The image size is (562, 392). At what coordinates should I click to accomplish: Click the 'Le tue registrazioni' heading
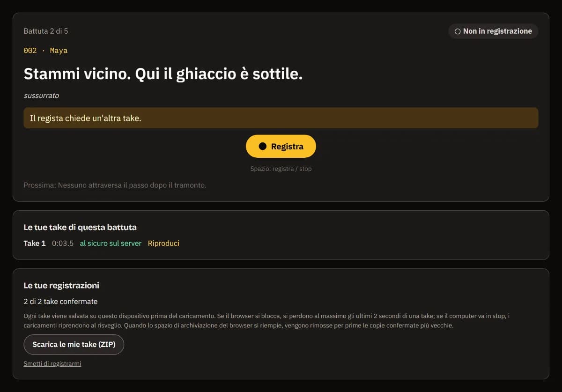coord(61,286)
